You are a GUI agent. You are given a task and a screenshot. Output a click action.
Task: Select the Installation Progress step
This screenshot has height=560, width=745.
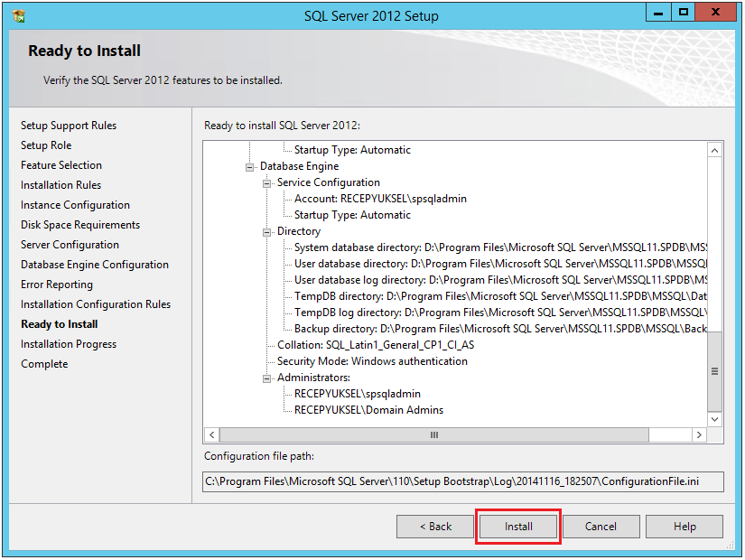point(69,344)
